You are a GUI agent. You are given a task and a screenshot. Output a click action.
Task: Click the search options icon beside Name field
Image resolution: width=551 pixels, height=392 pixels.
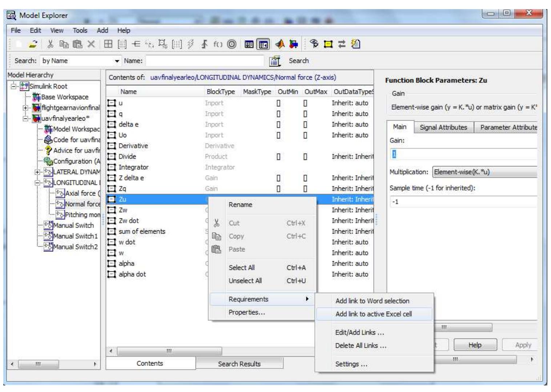tap(275, 61)
